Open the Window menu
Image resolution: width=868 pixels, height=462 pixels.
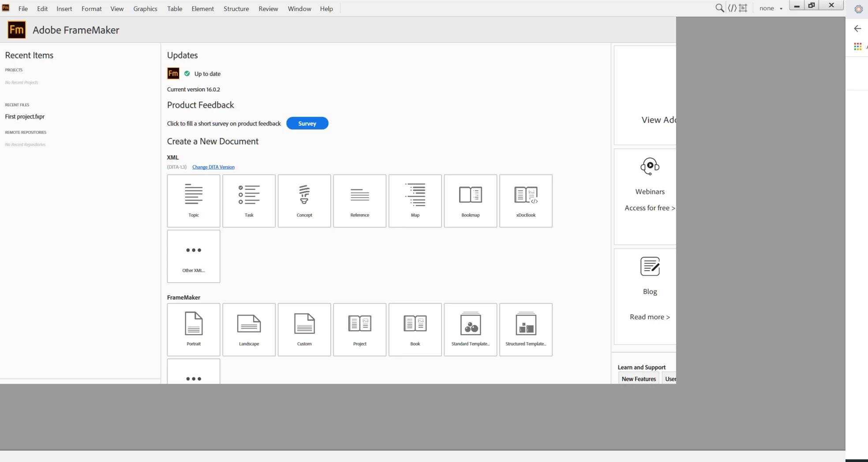(x=299, y=8)
